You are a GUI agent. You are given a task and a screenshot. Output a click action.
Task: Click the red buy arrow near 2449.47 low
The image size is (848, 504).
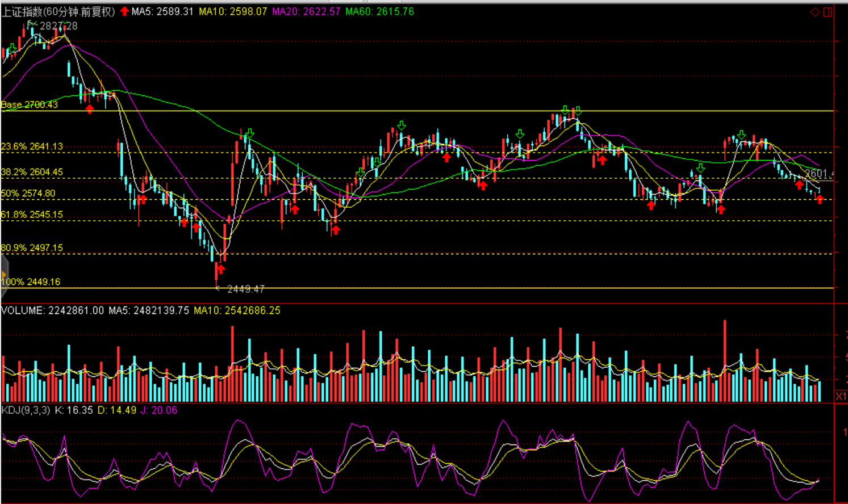pos(221,268)
